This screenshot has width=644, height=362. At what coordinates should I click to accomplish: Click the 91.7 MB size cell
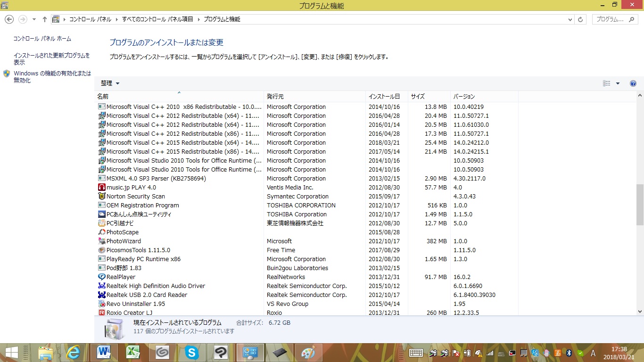436,277
